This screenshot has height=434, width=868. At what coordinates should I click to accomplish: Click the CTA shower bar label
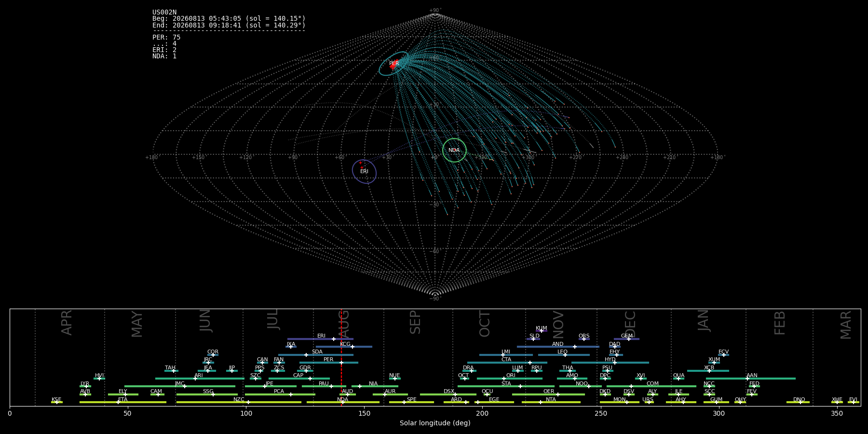click(x=506, y=360)
